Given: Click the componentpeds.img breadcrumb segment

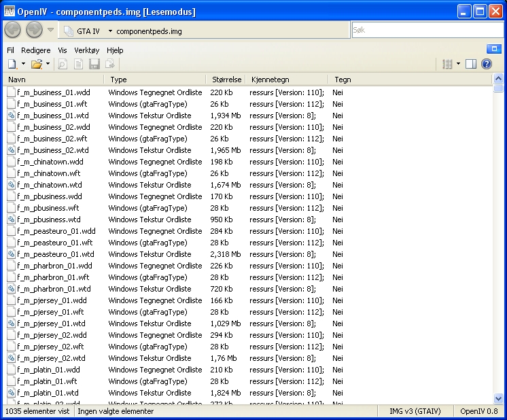Looking at the screenshot, I should pyautogui.click(x=149, y=31).
